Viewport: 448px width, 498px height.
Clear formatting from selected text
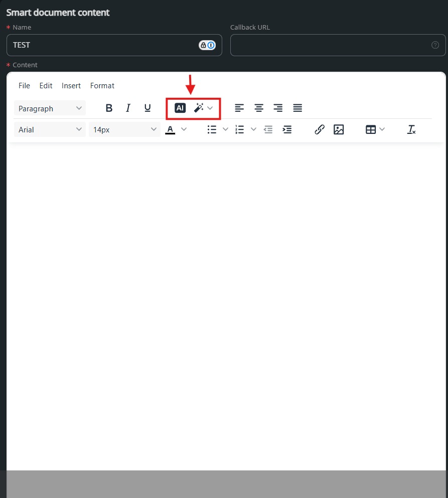pos(411,129)
